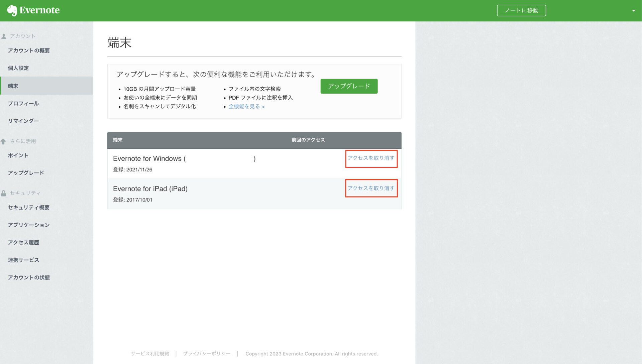Revoke access for Evernote for iPad
Screen dimensions: 642x364
pos(371,188)
